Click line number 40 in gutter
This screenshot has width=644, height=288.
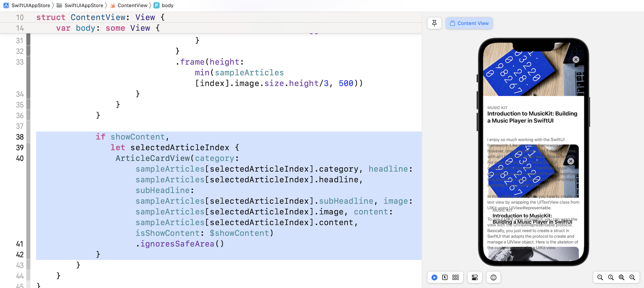point(20,158)
